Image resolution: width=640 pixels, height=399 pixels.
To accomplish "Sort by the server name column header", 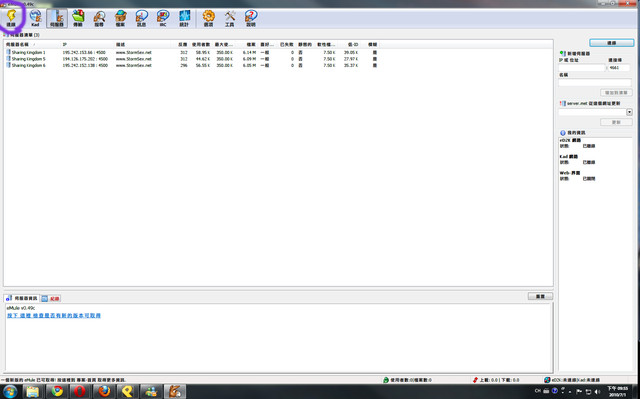I will (33, 44).
